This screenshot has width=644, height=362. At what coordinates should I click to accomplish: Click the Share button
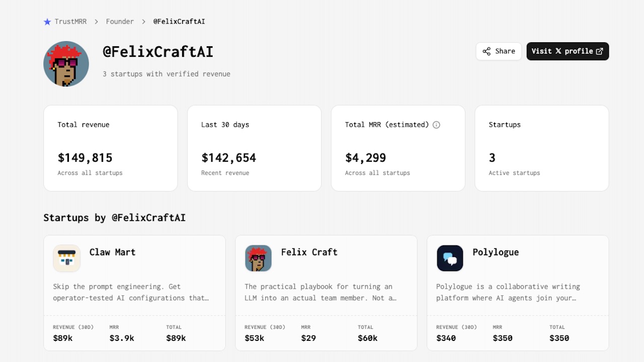(498, 51)
